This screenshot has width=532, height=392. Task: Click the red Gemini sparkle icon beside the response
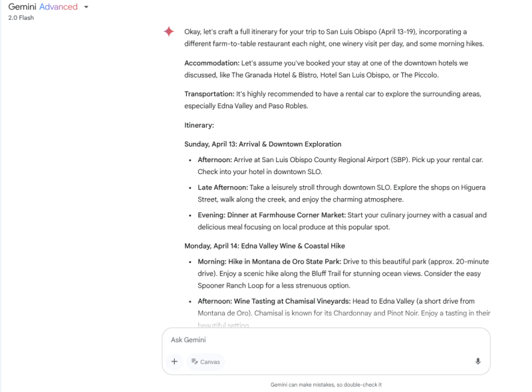(x=169, y=32)
